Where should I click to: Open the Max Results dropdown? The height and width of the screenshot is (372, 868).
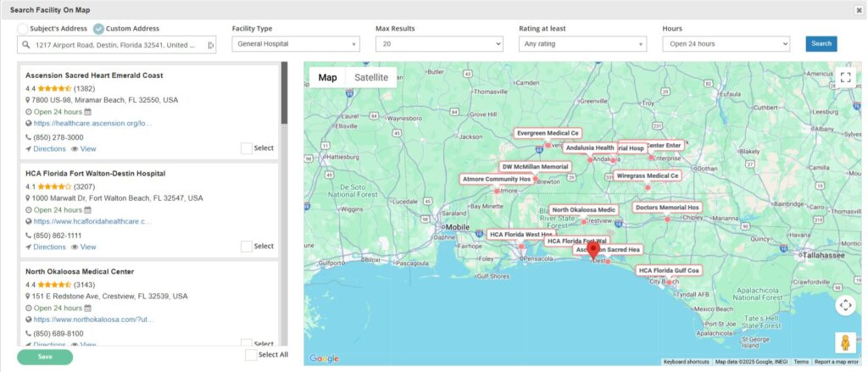coord(439,44)
